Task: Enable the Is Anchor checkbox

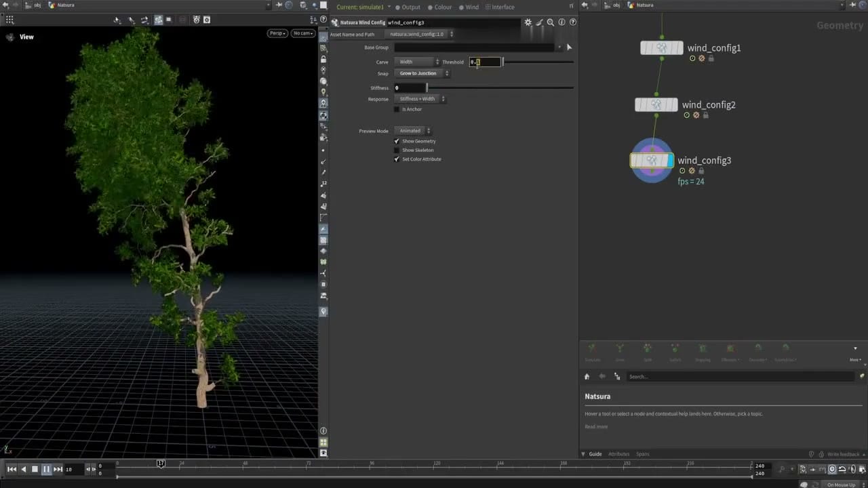Action: 397,109
